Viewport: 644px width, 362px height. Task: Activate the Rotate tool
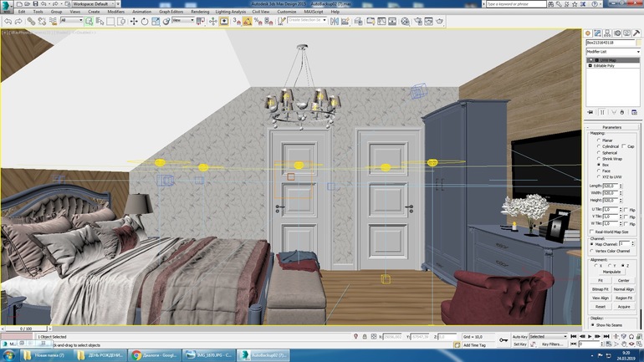click(x=145, y=21)
